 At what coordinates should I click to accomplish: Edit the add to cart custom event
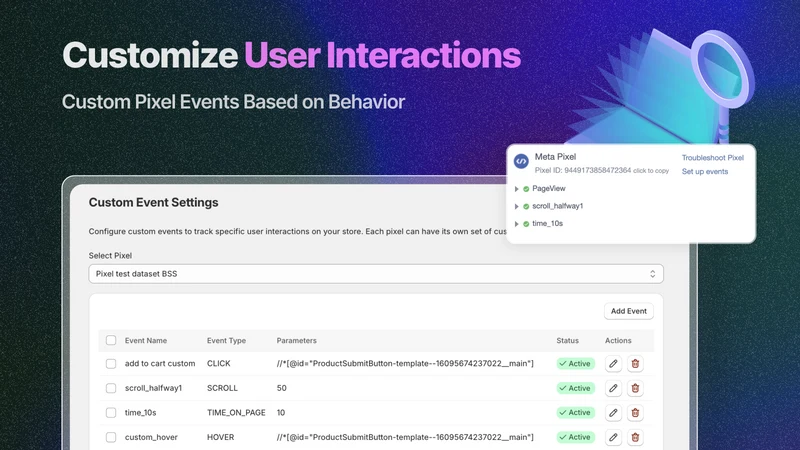click(613, 364)
